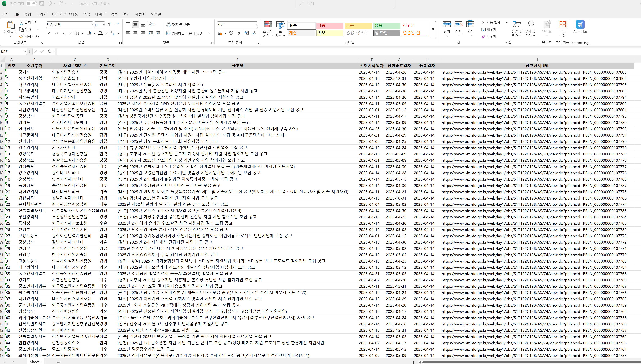
Task: Toggle wrap text (자동 줄 바꿈)
Action: pyautogui.click(x=178, y=24)
